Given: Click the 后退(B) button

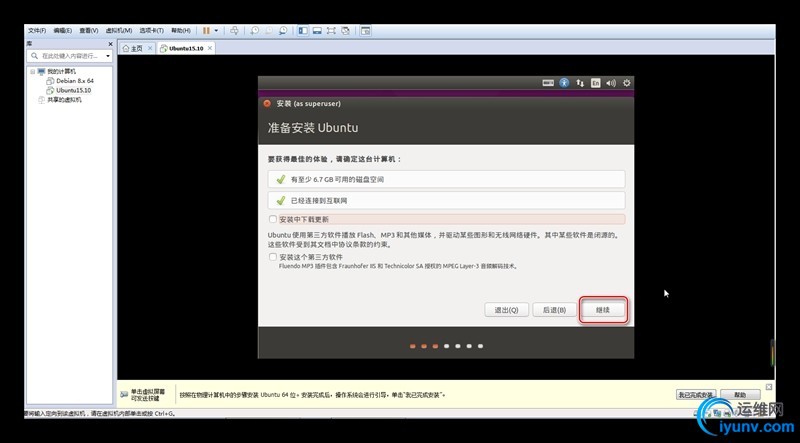Looking at the screenshot, I should coord(554,310).
